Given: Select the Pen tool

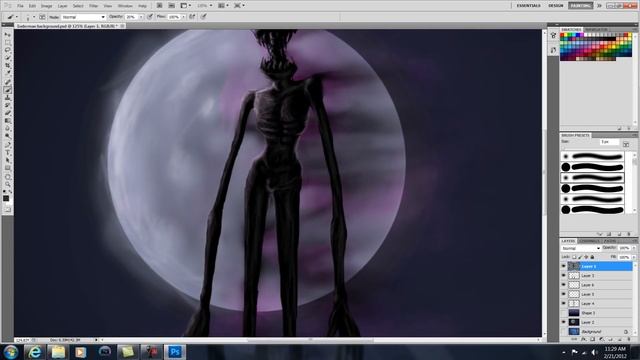Looking at the screenshot, I should click(x=7, y=145).
